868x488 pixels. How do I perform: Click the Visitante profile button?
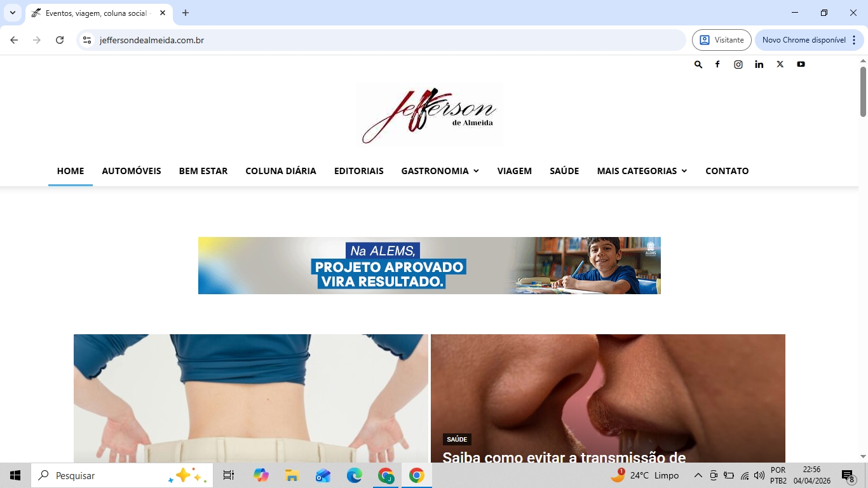[x=722, y=40]
